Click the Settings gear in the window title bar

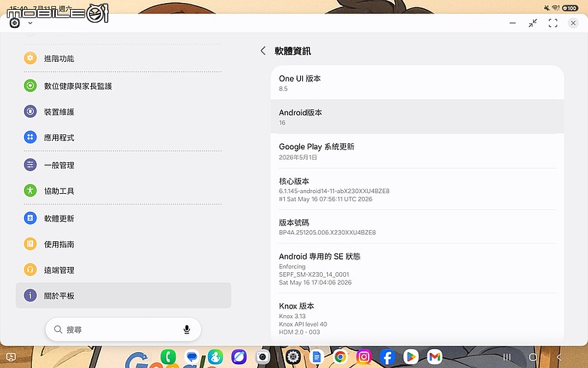coord(14,23)
